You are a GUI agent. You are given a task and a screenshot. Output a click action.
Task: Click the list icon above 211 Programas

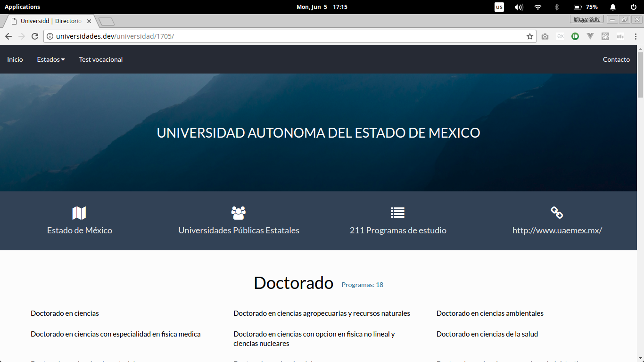pyautogui.click(x=398, y=213)
